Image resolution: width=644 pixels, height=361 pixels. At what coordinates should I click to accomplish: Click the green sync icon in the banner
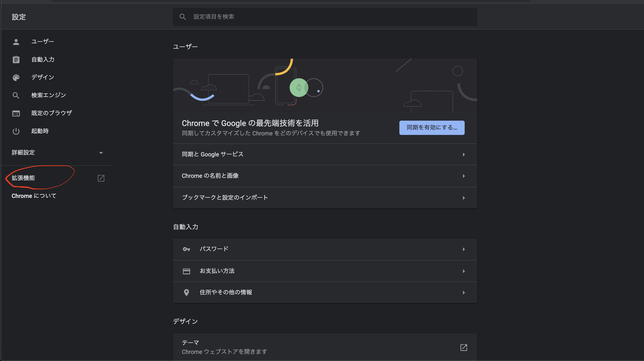299,88
